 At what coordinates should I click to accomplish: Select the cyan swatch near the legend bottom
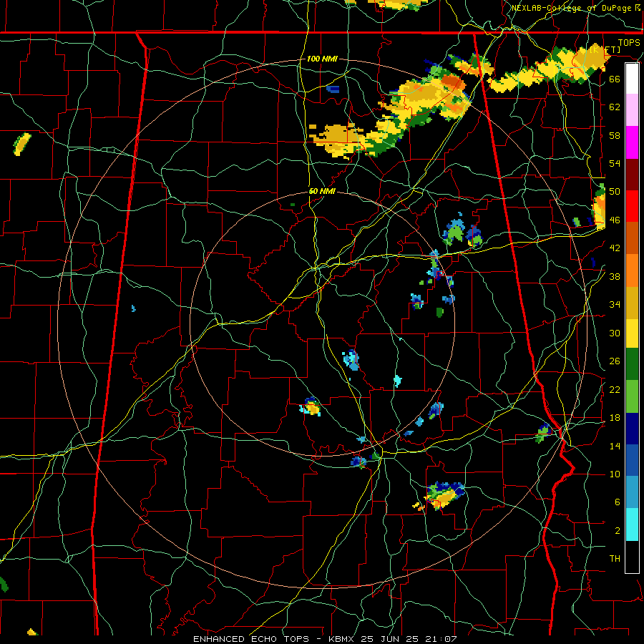(x=632, y=525)
